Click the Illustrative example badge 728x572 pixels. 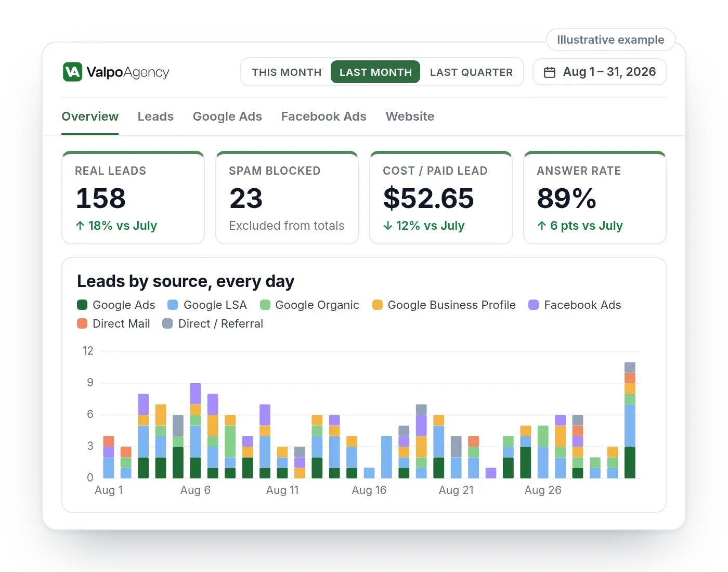coord(610,40)
